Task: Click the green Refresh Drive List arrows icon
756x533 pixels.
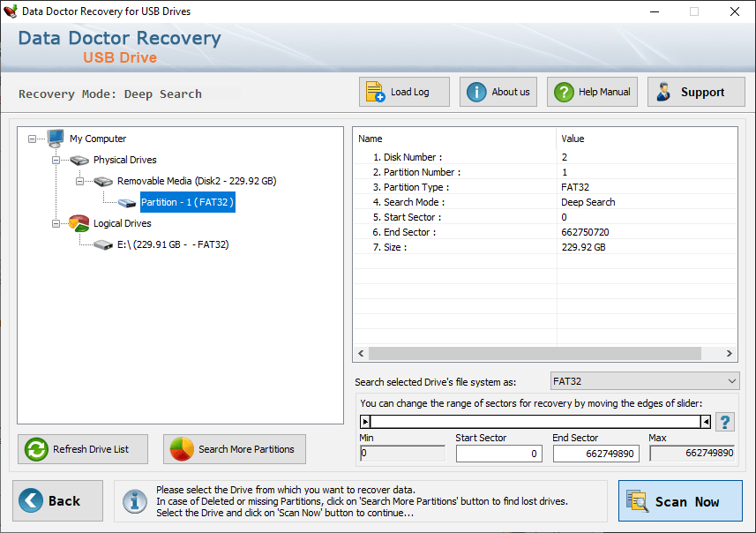Action: (x=37, y=449)
